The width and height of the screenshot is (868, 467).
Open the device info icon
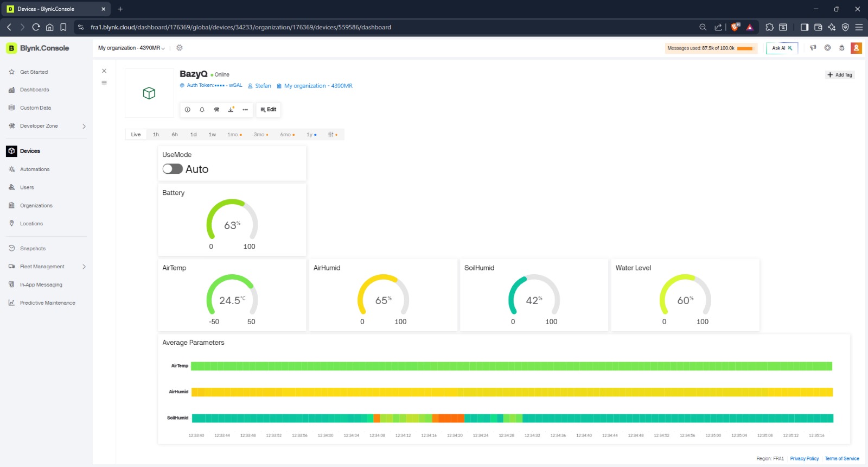188,110
